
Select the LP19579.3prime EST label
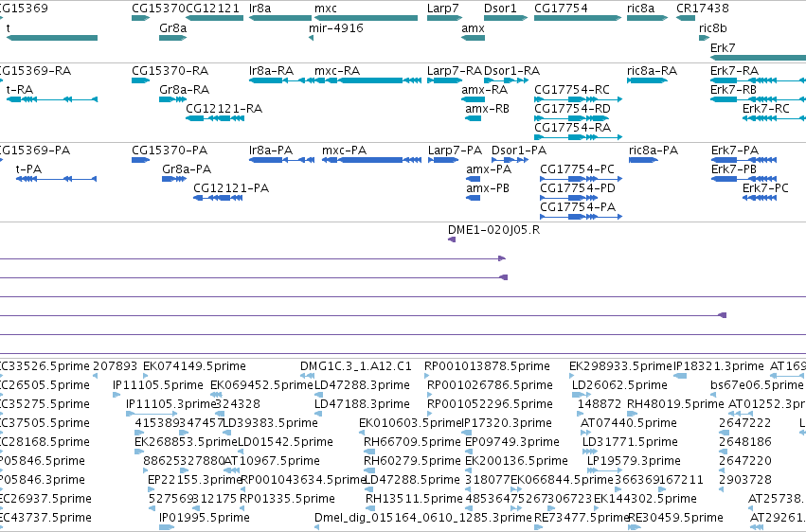(634, 461)
